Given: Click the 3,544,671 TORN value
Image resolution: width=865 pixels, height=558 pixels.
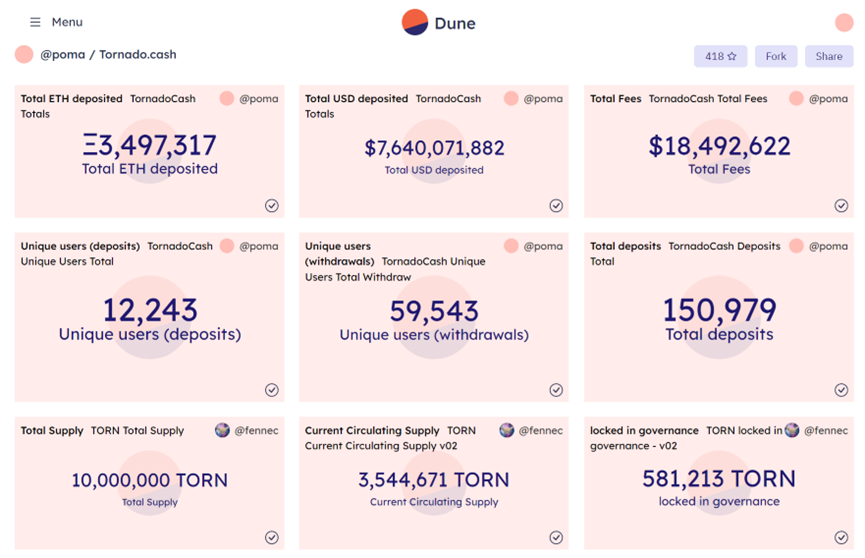Looking at the screenshot, I should click(x=434, y=480).
